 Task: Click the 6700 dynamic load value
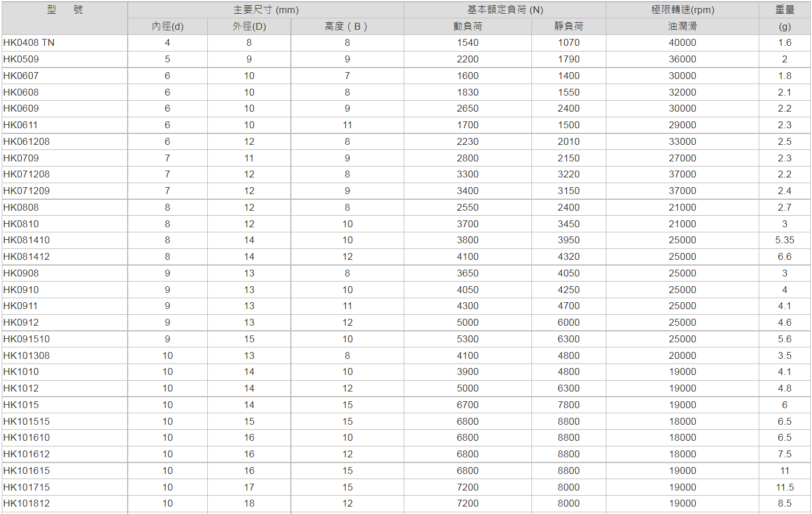[467, 405]
